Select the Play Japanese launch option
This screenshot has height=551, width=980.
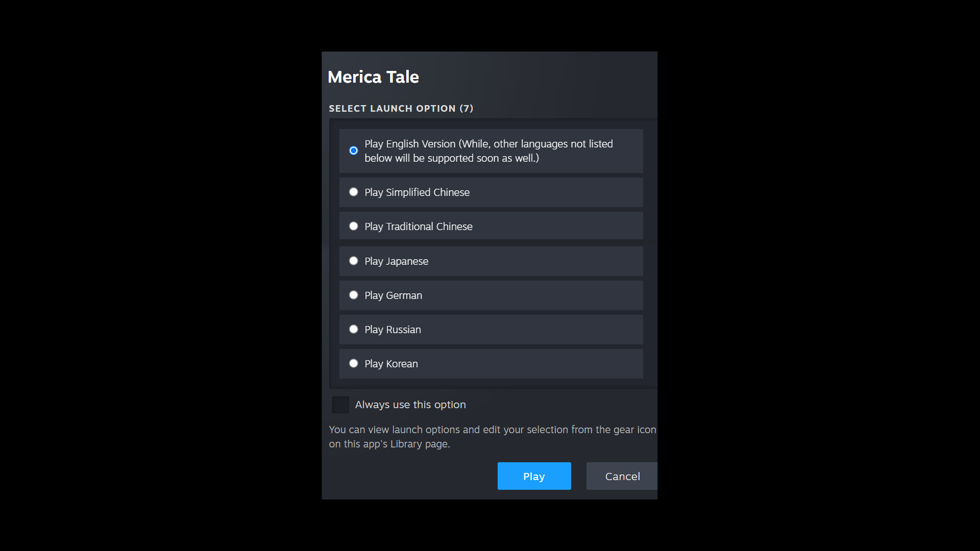[x=353, y=260]
